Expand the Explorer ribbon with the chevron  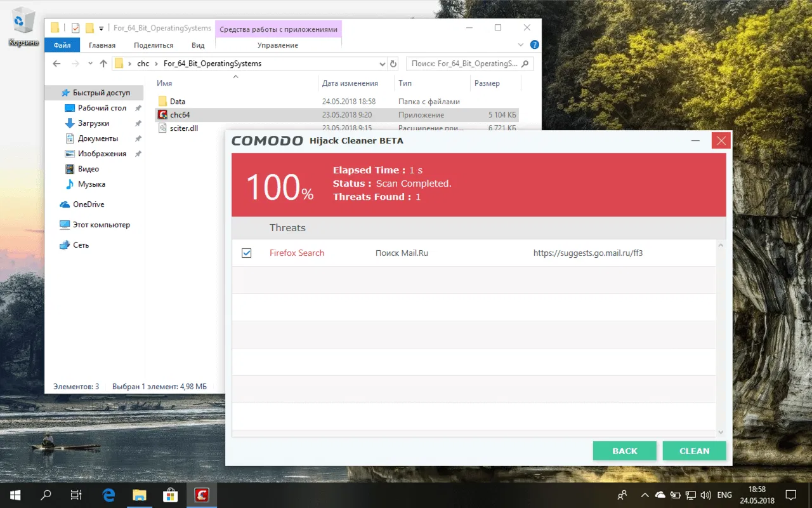click(x=521, y=45)
